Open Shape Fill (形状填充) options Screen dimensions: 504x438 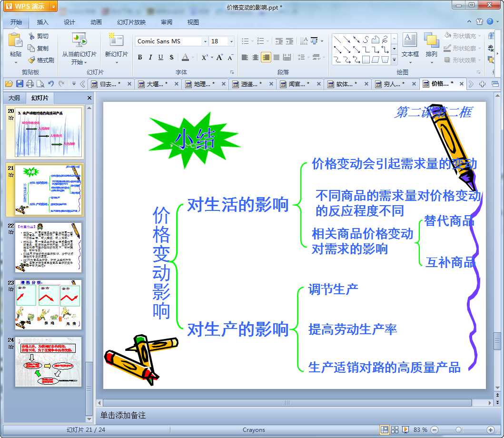[463, 36]
